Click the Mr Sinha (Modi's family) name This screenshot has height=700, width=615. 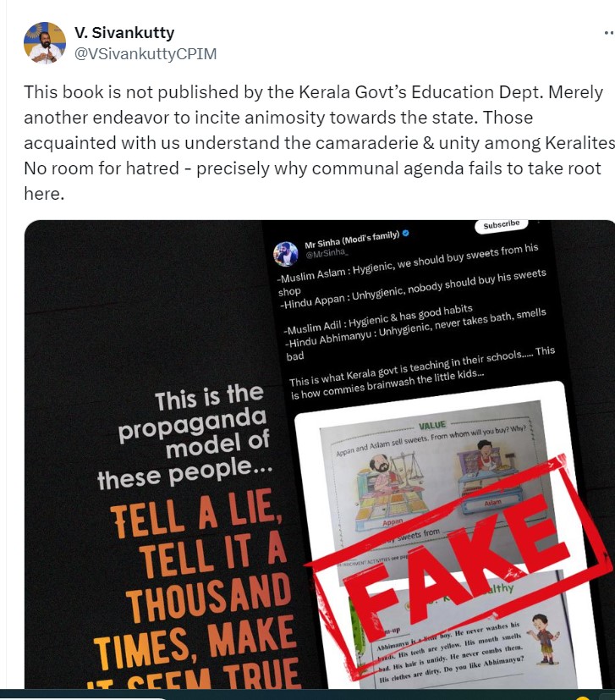[x=352, y=240]
